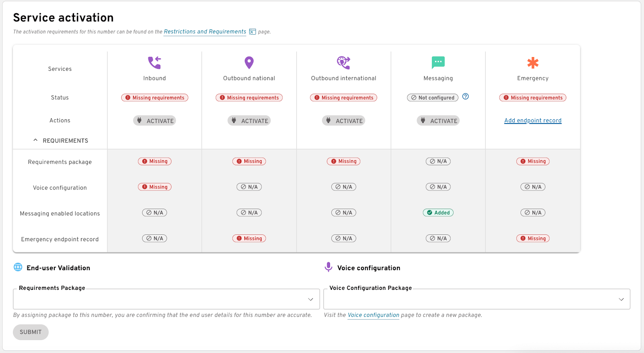The image size is (644, 353).
Task: Open the Voice configuration page link
Action: tap(374, 315)
